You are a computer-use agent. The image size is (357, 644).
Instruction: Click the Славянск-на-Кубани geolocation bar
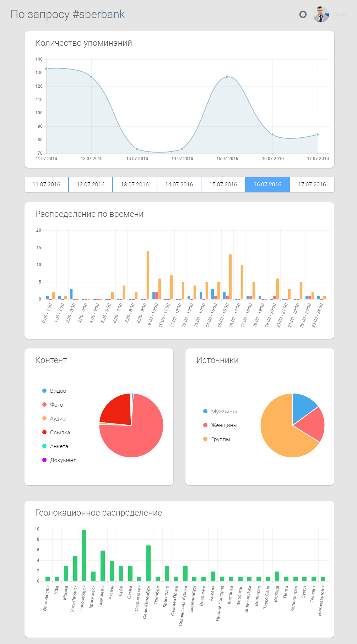point(185,574)
